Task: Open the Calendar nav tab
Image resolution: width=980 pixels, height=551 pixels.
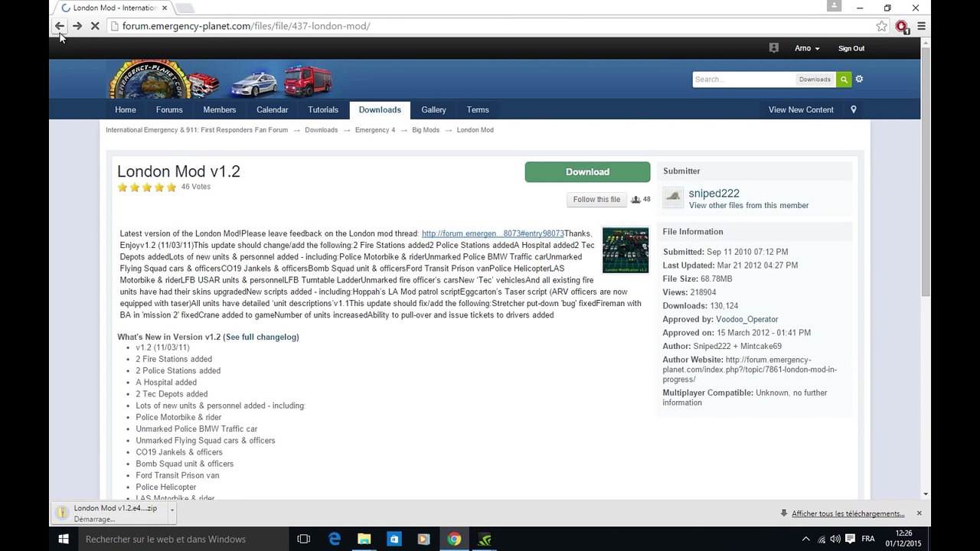Action: click(x=273, y=110)
